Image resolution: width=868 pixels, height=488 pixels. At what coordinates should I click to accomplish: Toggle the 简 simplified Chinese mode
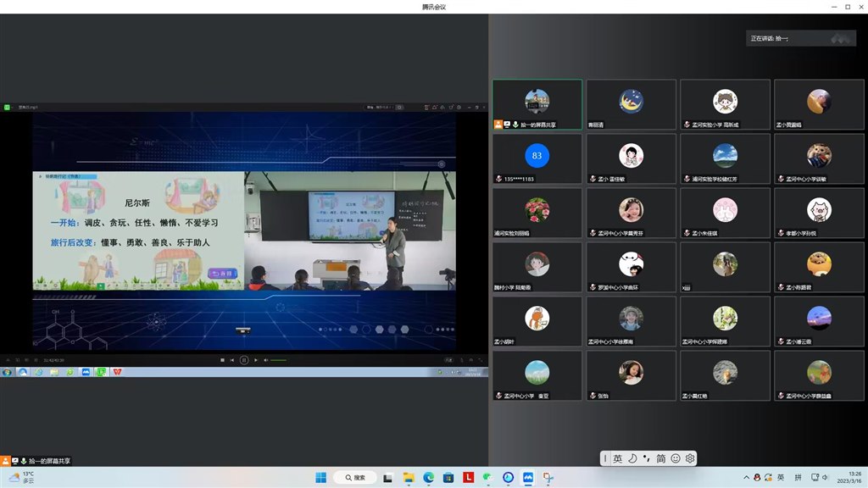tap(660, 458)
